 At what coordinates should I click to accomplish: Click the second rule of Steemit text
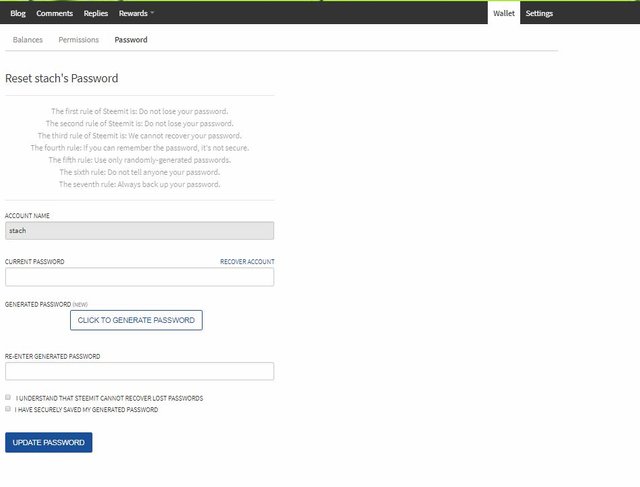(140, 123)
